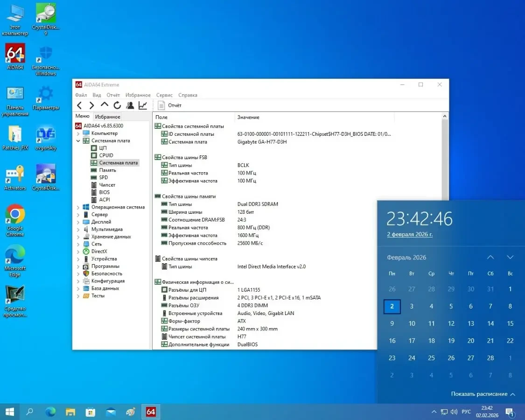This screenshot has height=420, width=525.
Task: Refresh the AIDA64 page
Action: (x=117, y=105)
